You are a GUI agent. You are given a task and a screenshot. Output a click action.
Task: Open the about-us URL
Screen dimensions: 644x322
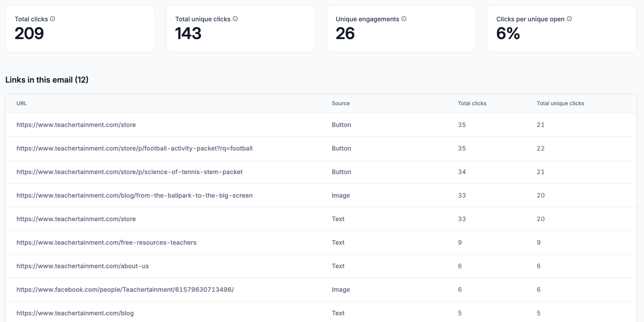coord(83,266)
